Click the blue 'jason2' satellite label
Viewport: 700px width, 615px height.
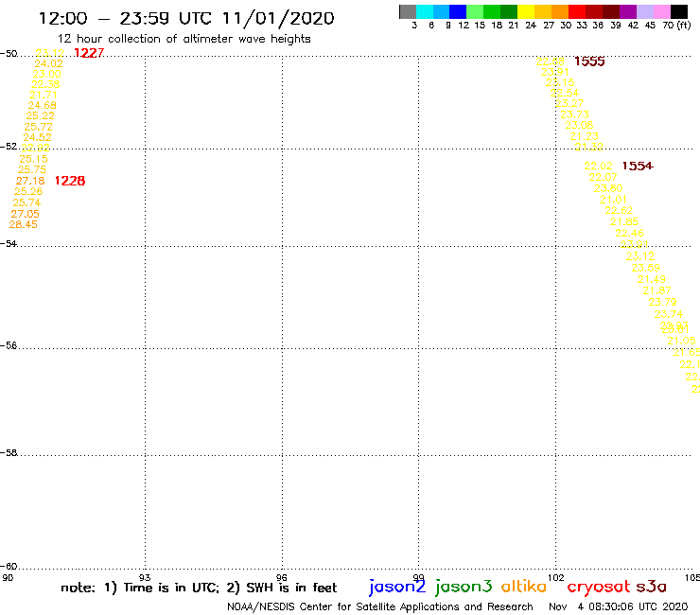tap(397, 587)
